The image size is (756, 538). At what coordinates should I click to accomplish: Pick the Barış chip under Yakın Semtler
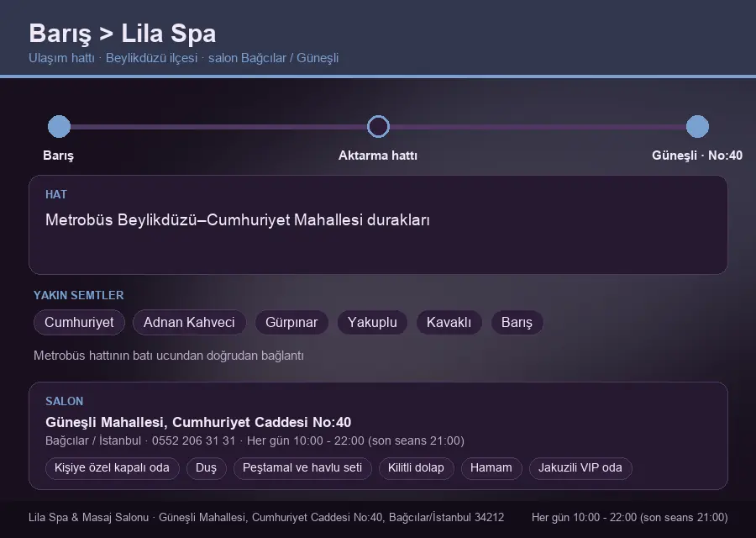[x=517, y=322]
